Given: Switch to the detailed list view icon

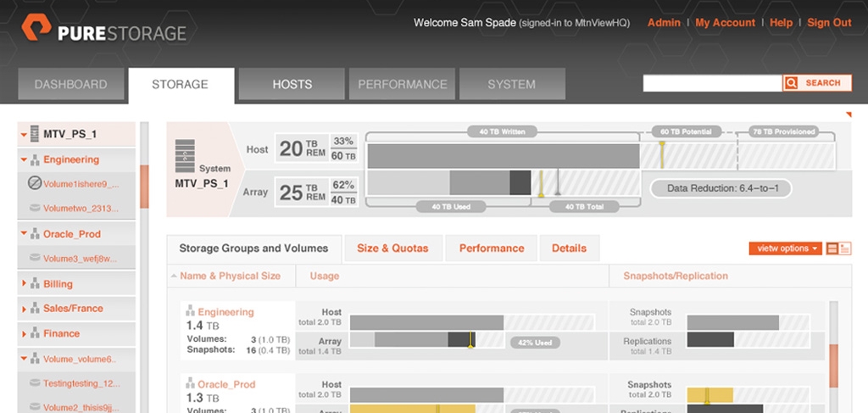Looking at the screenshot, I should [845, 248].
